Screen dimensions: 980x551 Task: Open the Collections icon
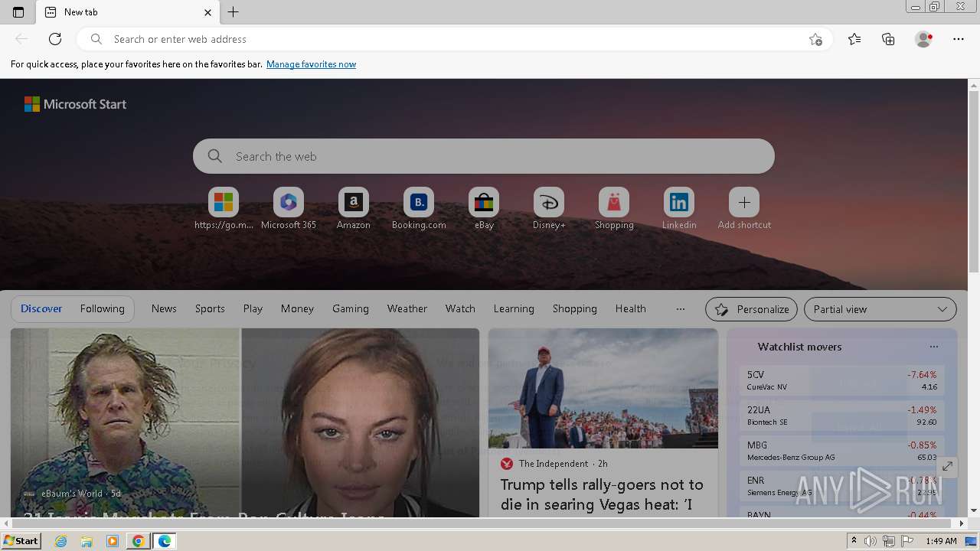click(x=888, y=39)
